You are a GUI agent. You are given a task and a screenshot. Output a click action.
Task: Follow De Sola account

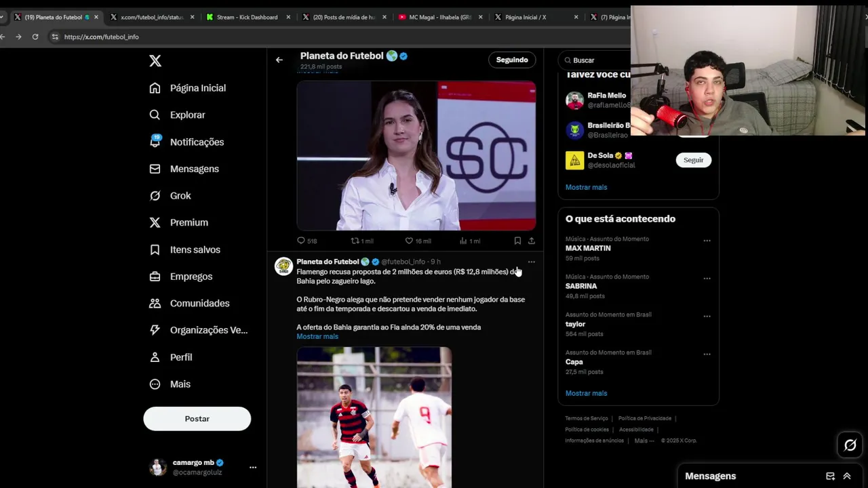[x=693, y=160]
